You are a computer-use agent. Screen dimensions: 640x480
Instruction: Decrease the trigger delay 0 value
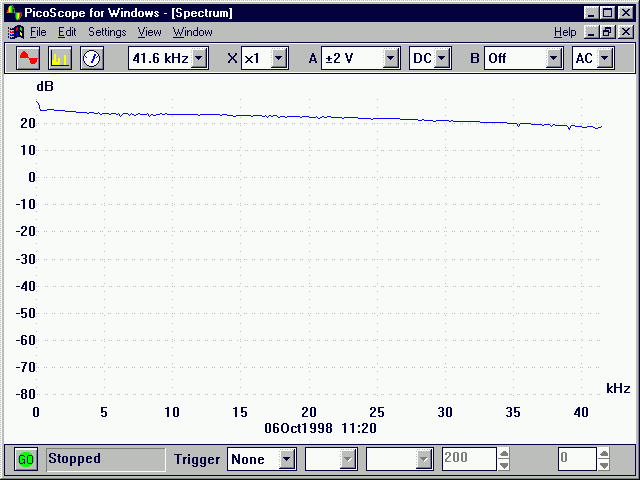(x=604, y=465)
